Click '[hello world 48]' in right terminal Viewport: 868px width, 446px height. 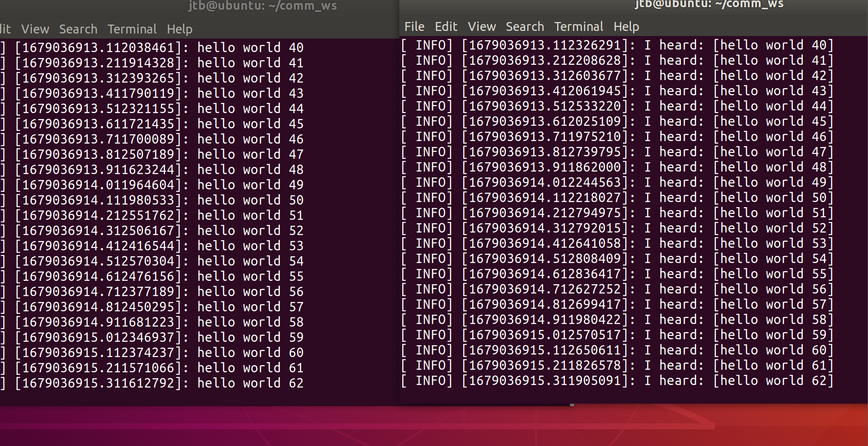point(774,167)
